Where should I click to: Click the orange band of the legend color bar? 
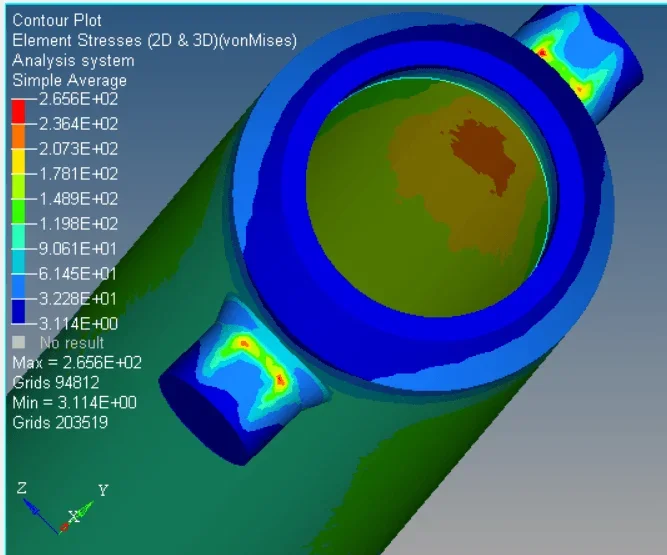pyautogui.click(x=18, y=137)
